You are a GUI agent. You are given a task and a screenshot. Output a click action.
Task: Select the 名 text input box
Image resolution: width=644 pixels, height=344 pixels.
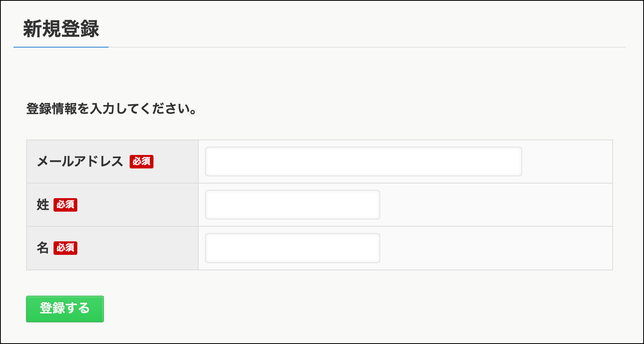click(x=292, y=248)
